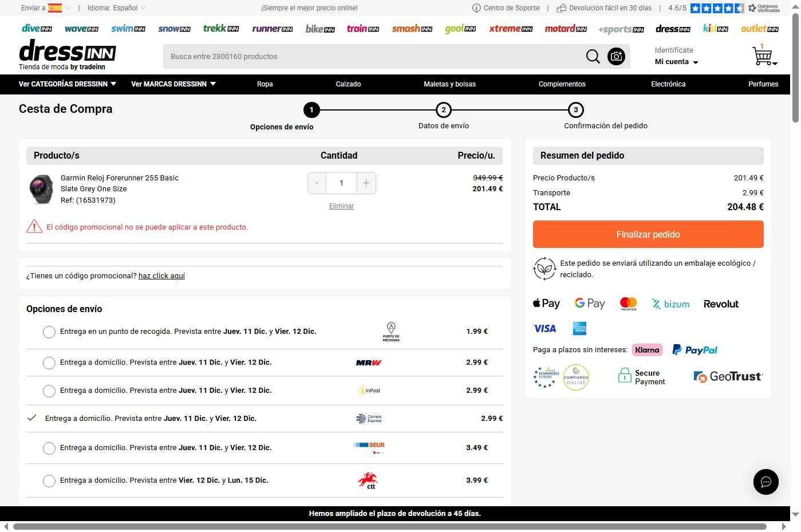Expand Ver CATEGORÍAS DRESSINN menu

(x=68, y=84)
